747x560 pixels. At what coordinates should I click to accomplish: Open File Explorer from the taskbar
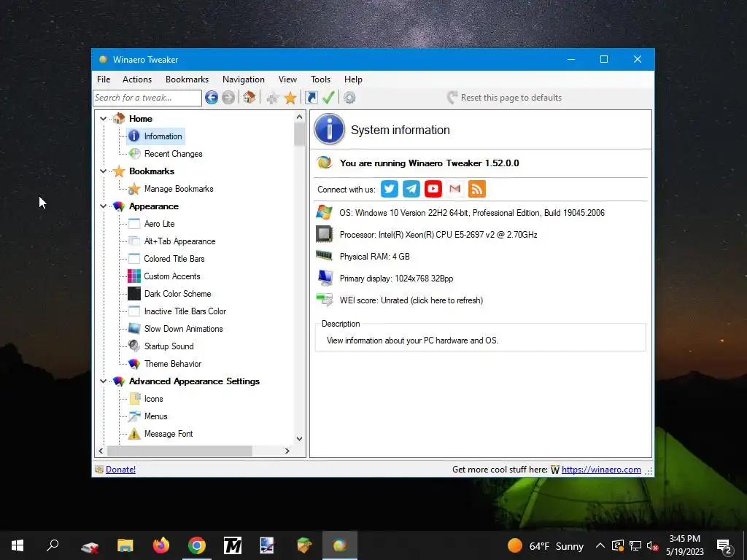pyautogui.click(x=125, y=545)
